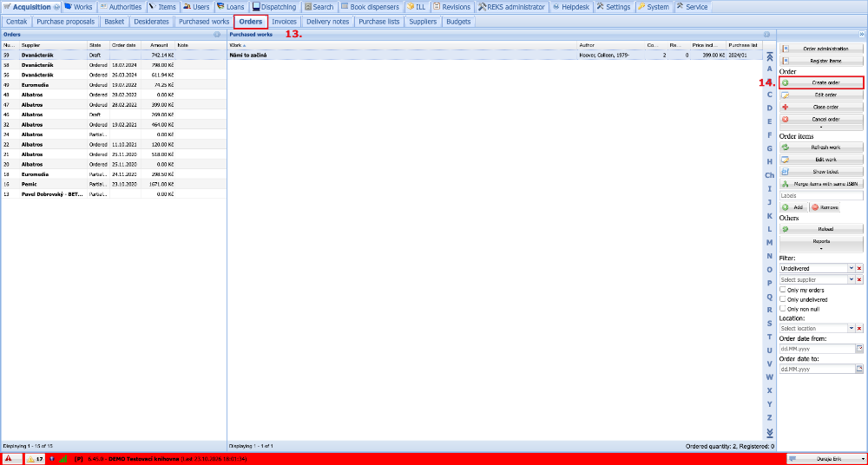Enable the Only my orders checkbox

click(783, 290)
